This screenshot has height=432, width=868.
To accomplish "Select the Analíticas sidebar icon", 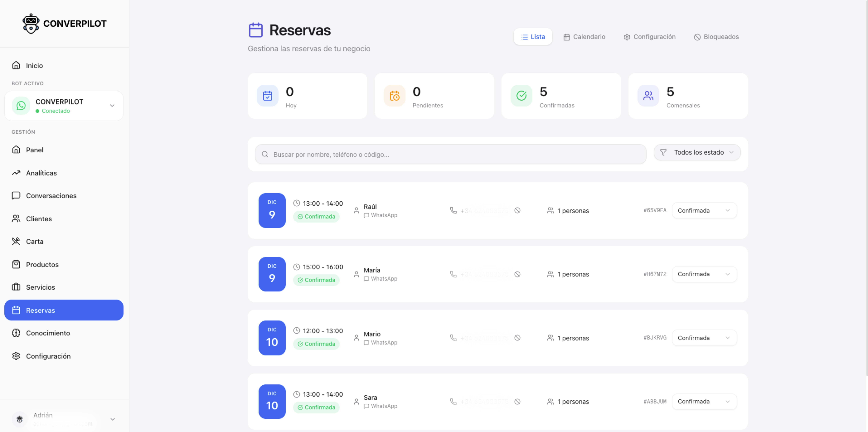I will (16, 173).
